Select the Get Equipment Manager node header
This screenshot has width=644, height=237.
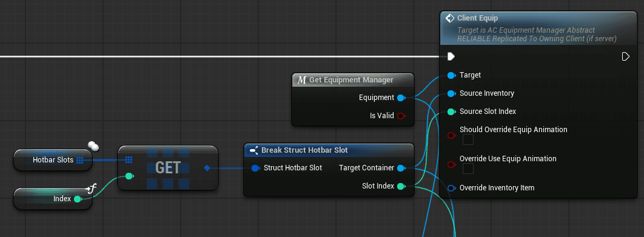click(x=353, y=80)
